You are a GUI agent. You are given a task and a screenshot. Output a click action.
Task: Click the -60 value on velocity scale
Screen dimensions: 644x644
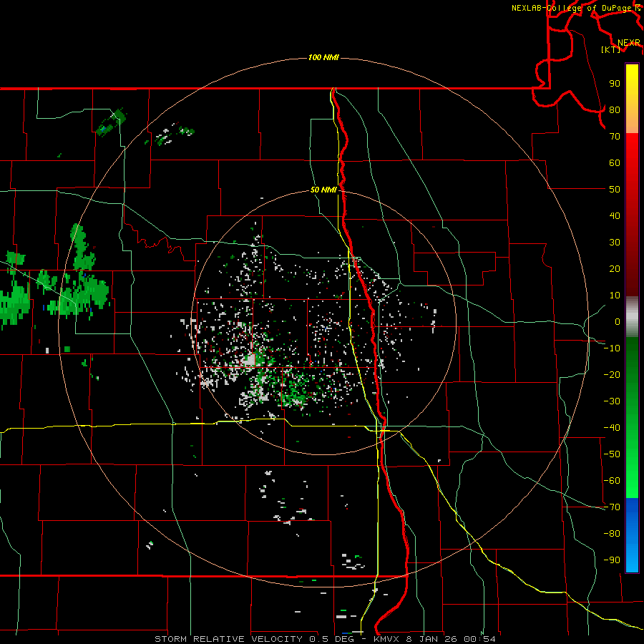pyautogui.click(x=612, y=481)
